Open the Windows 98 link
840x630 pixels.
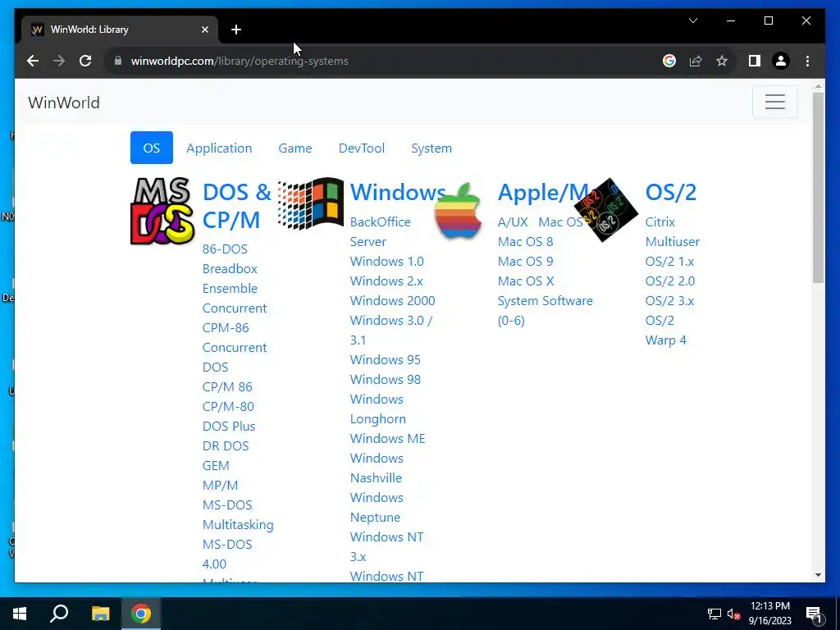[x=386, y=379]
